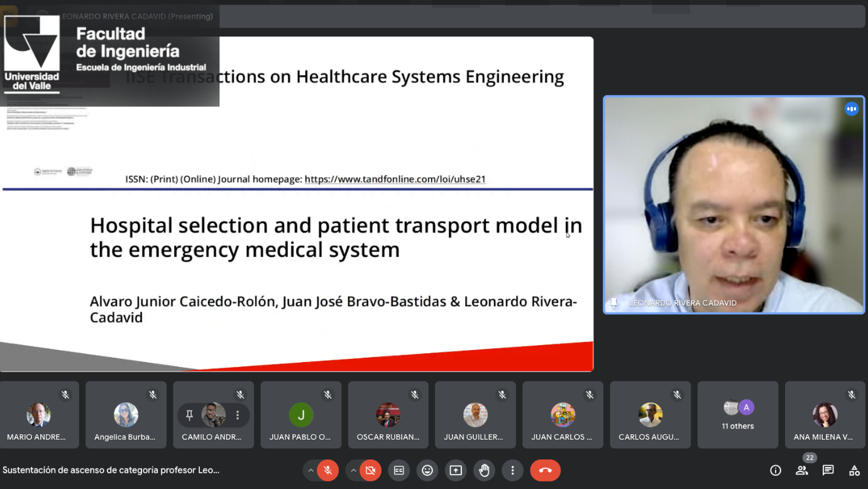Open the more options three-dot menu in toolbar

click(512, 470)
